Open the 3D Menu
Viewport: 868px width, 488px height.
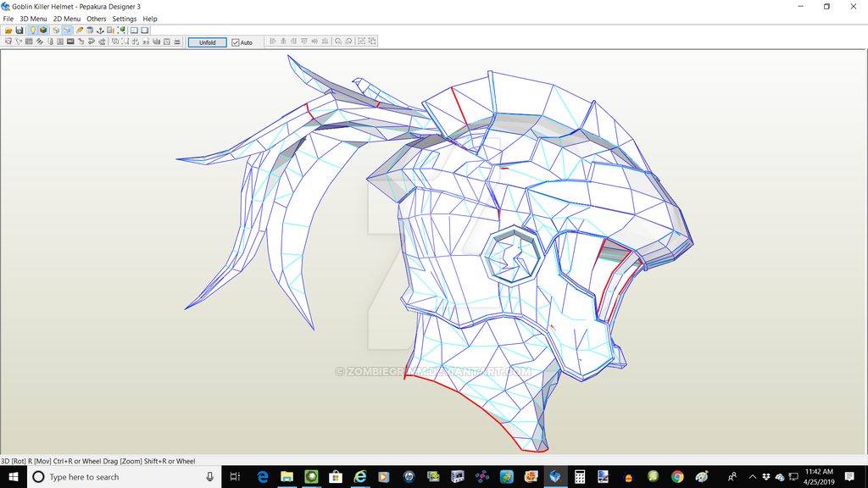click(33, 19)
